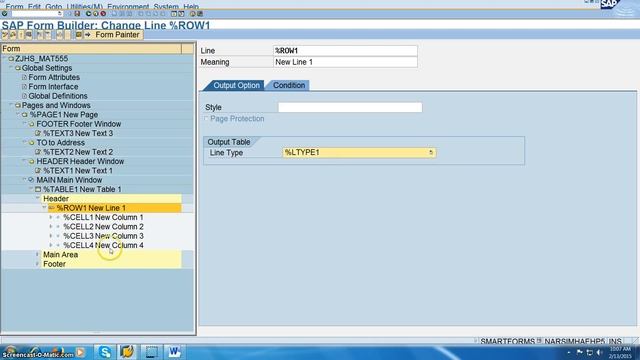Select Form Interface node
This screenshot has width=640, height=360.
(53, 87)
